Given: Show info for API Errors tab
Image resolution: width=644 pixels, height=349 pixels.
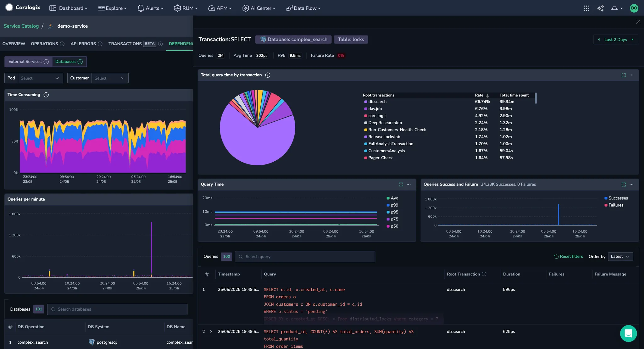Looking at the screenshot, I should tap(100, 44).
